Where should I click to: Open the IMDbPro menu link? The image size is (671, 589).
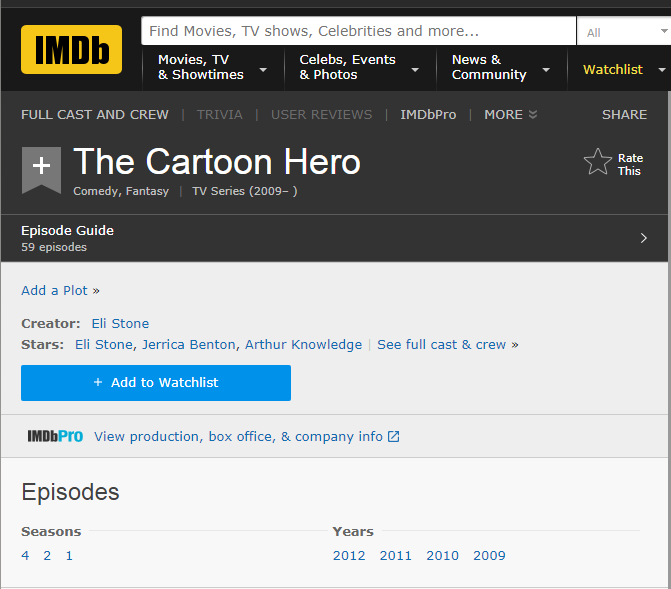tap(428, 115)
